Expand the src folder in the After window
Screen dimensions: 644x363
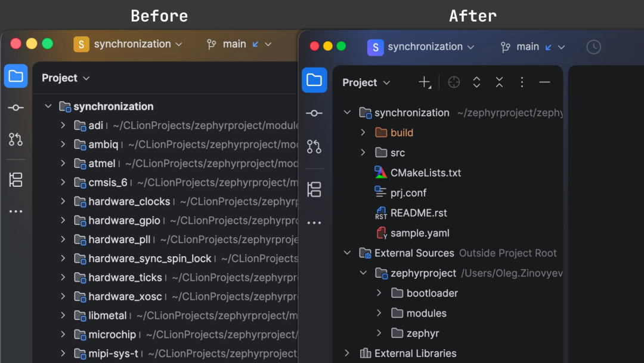point(363,152)
